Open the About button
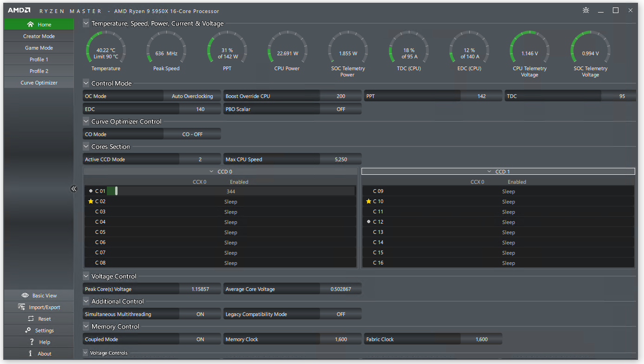This screenshot has width=644, height=364. (x=39, y=354)
